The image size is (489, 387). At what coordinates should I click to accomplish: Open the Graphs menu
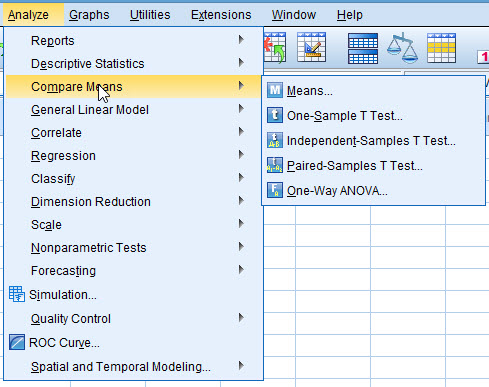pos(89,15)
